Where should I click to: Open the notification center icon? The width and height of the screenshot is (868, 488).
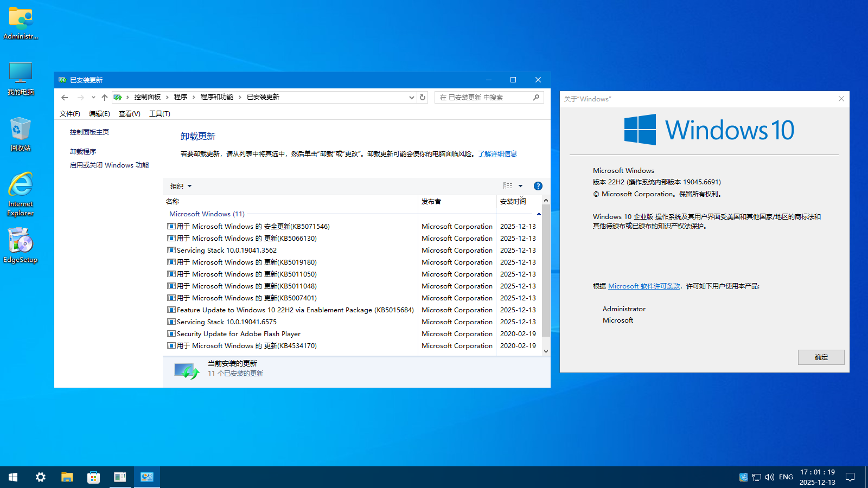(x=850, y=477)
